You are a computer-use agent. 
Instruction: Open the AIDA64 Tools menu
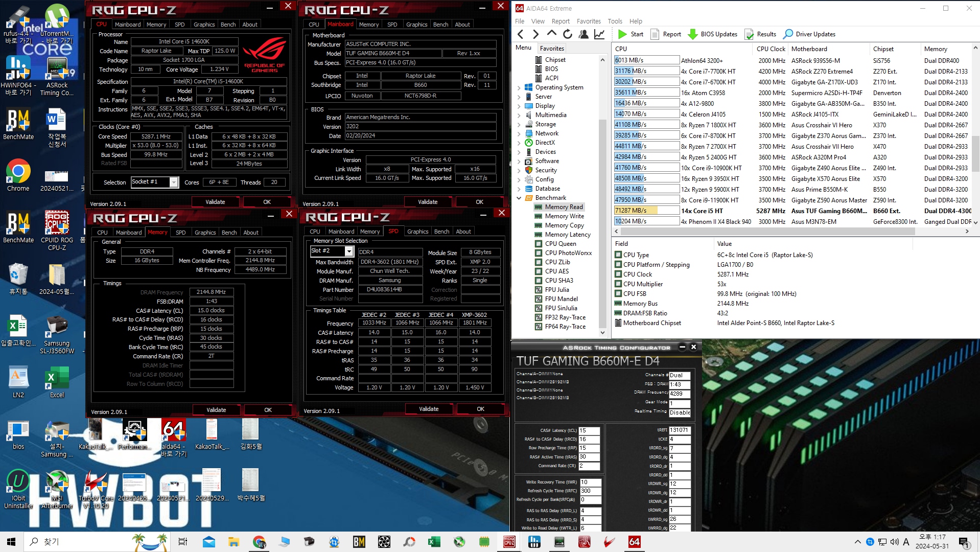point(615,21)
